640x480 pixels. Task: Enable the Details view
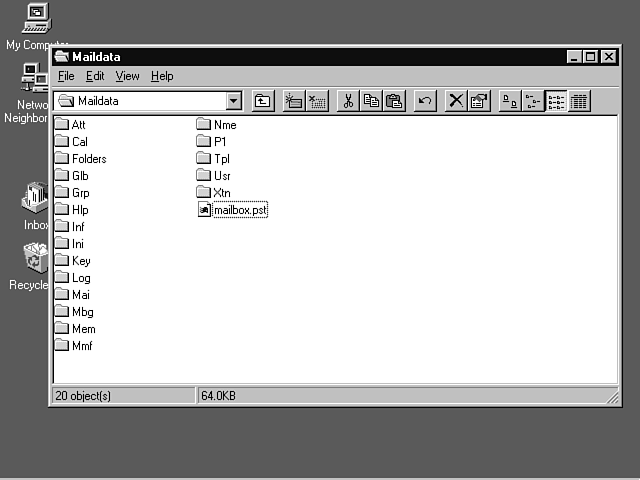tap(579, 101)
